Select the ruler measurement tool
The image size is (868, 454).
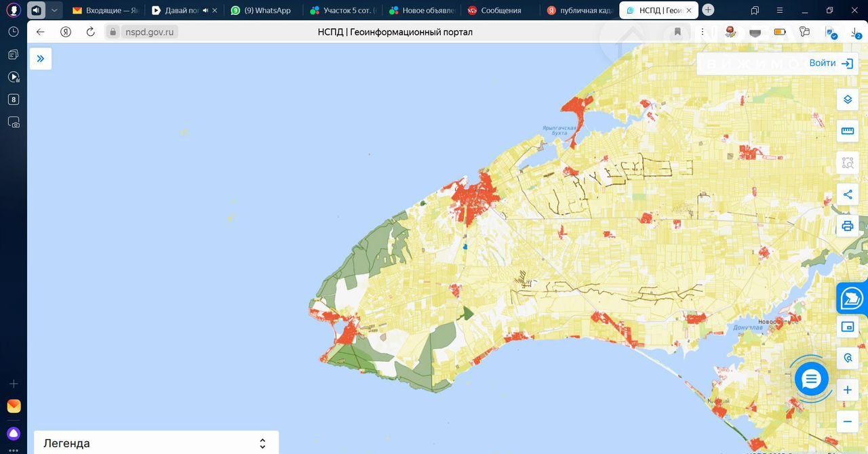click(847, 131)
